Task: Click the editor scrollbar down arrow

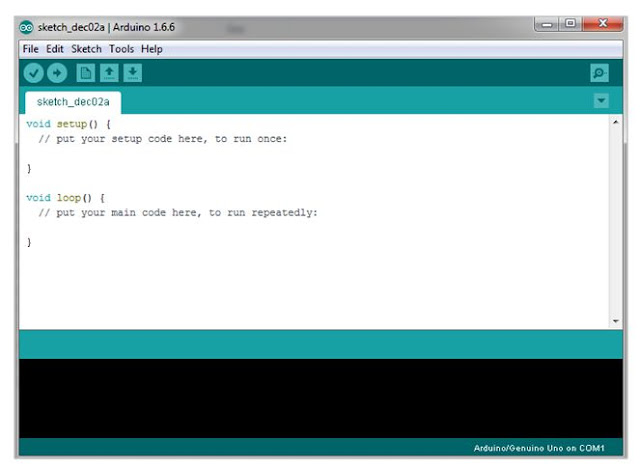Action: (x=616, y=321)
